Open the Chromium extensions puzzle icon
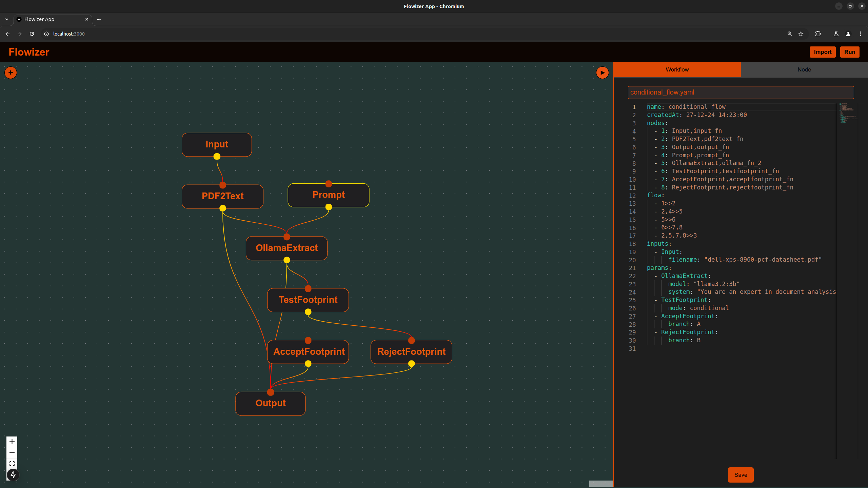This screenshot has height=488, width=868. click(x=818, y=34)
